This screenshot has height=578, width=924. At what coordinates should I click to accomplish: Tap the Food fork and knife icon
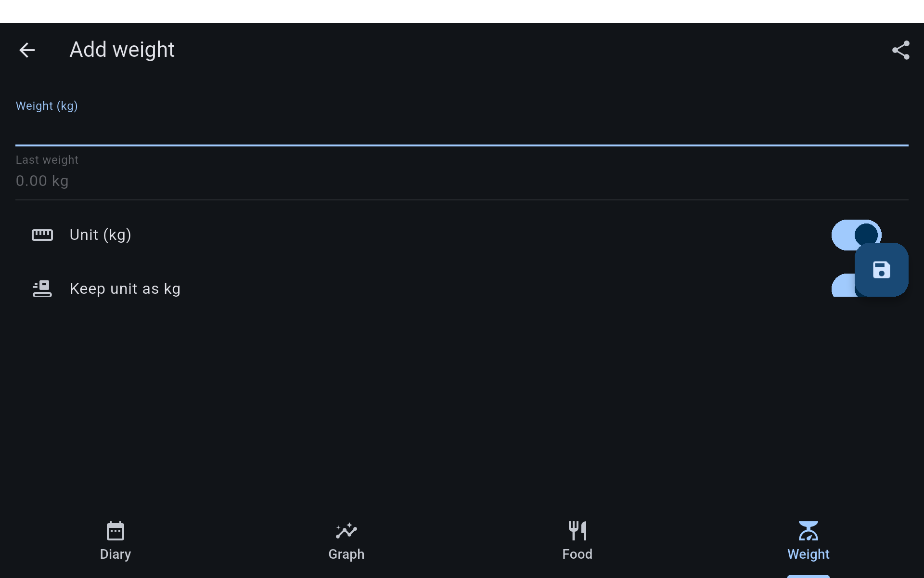click(577, 531)
